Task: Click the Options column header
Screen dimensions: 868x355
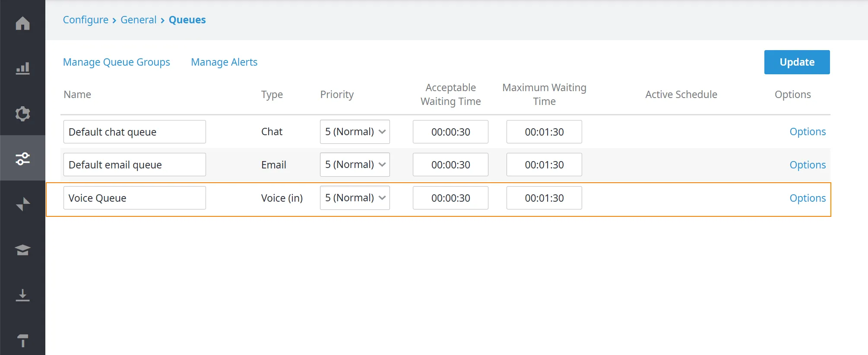Action: point(793,95)
